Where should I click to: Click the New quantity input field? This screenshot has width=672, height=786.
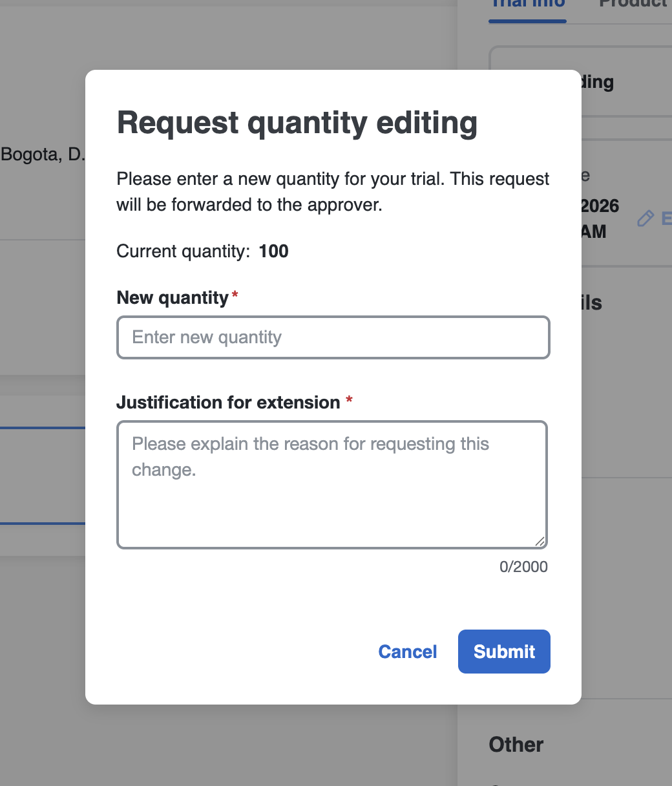point(333,337)
